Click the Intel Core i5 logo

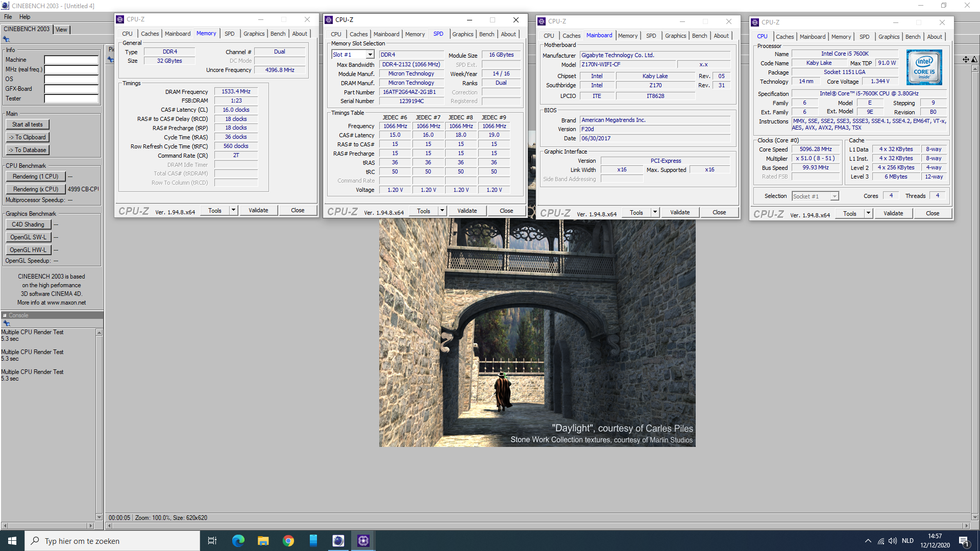click(x=924, y=67)
